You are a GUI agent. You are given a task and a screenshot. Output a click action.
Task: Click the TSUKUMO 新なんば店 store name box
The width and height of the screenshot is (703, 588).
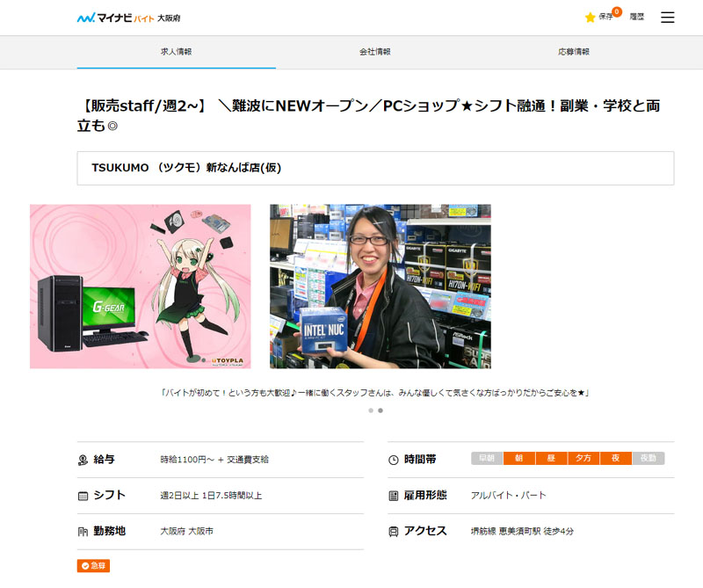click(x=375, y=168)
